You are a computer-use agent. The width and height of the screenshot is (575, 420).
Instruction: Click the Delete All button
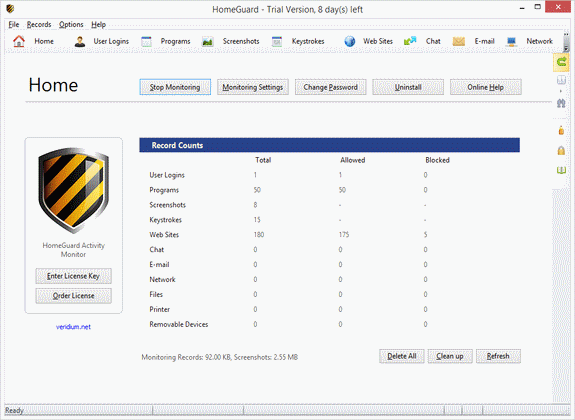click(402, 356)
